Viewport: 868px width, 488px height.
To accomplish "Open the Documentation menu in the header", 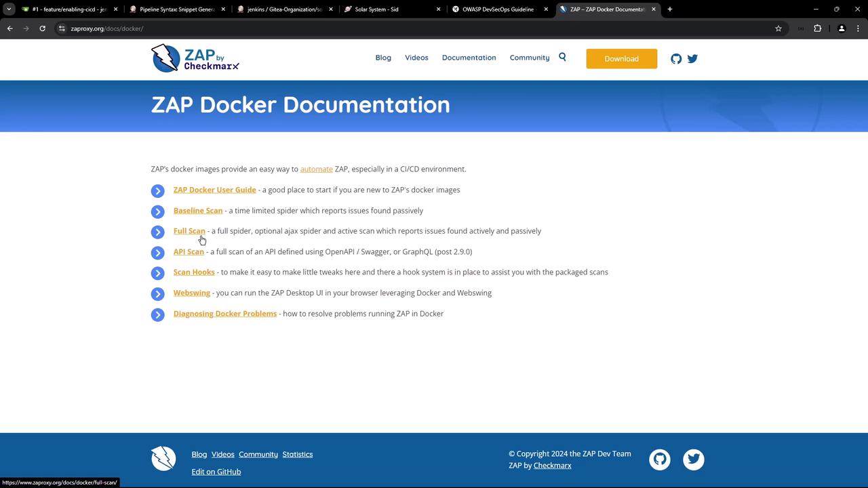I will click(x=469, y=58).
